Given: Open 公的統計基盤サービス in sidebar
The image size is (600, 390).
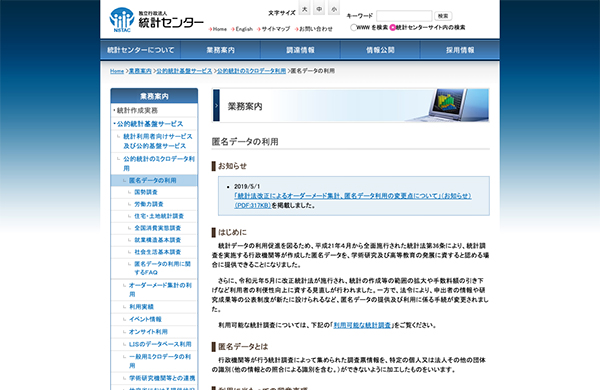Looking at the screenshot, I should coord(150,124).
